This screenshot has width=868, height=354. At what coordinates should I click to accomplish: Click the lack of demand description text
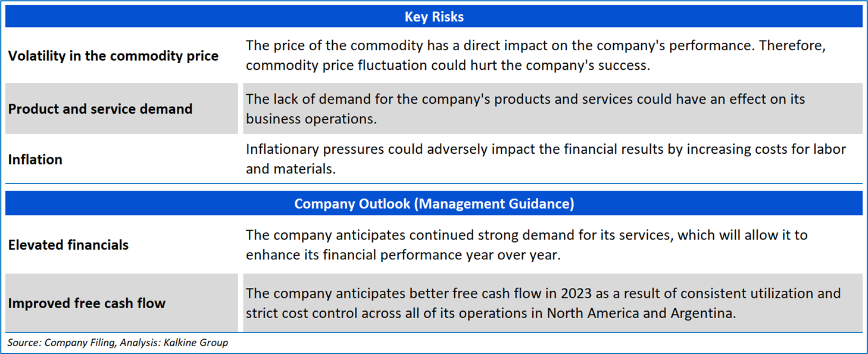click(x=525, y=108)
